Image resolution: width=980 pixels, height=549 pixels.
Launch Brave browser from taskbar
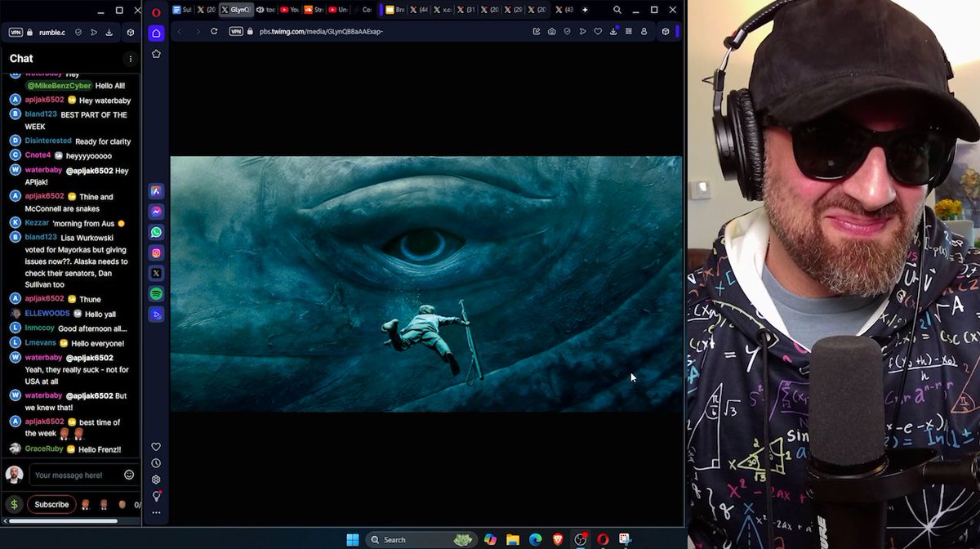[558, 539]
